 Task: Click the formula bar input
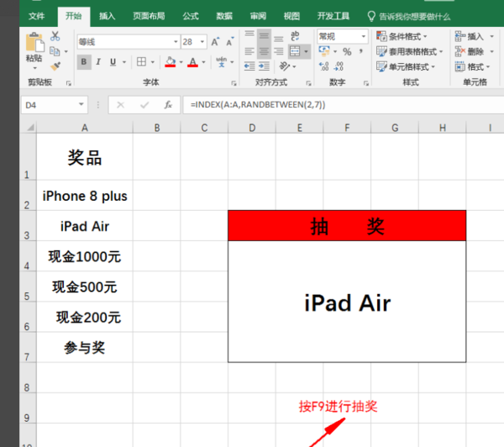coord(344,105)
